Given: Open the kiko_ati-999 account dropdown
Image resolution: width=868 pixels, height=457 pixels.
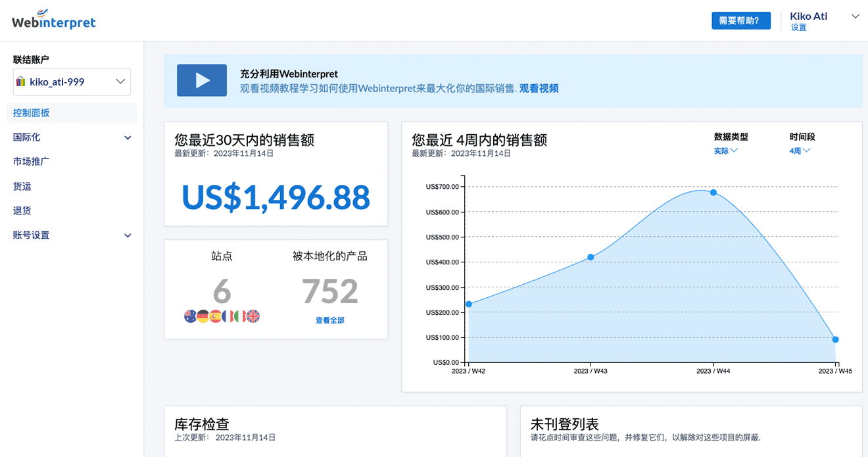Looking at the screenshot, I should (72, 82).
